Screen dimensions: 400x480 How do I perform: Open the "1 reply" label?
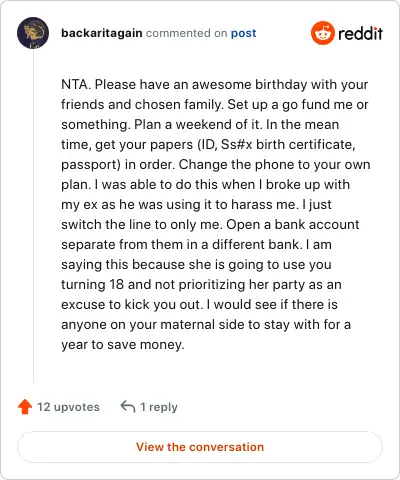click(x=159, y=407)
